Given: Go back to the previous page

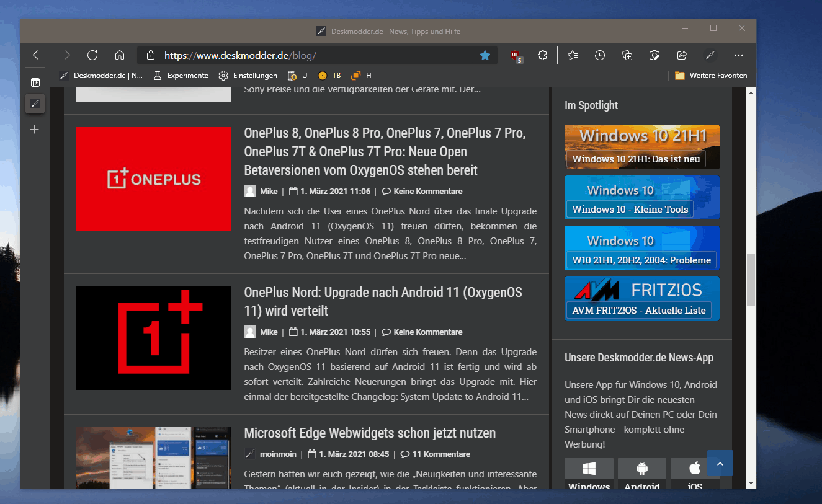Looking at the screenshot, I should click(38, 55).
